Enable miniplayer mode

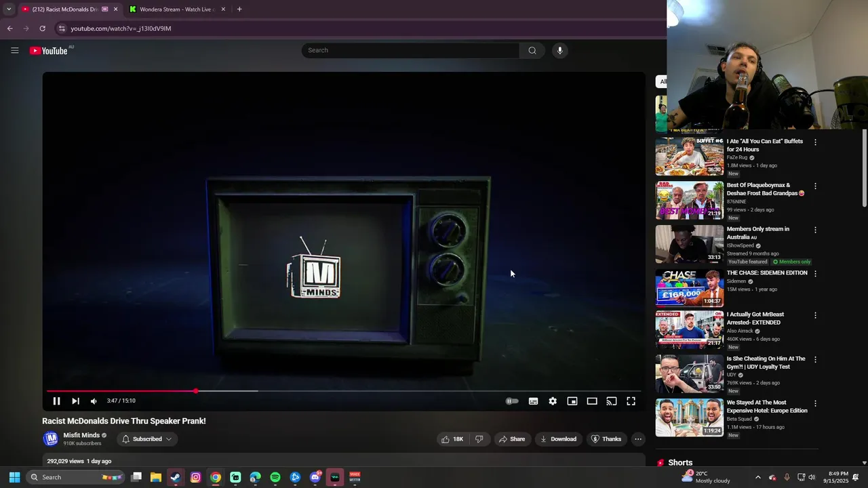click(572, 401)
